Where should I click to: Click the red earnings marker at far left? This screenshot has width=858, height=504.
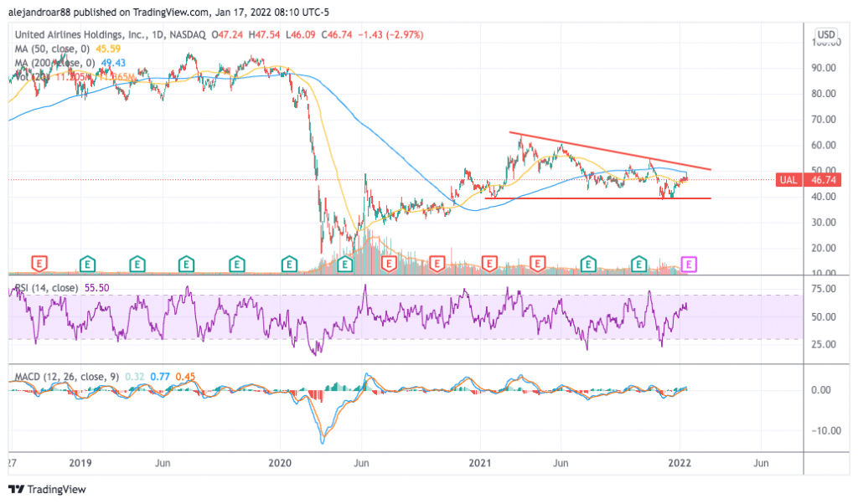39,264
